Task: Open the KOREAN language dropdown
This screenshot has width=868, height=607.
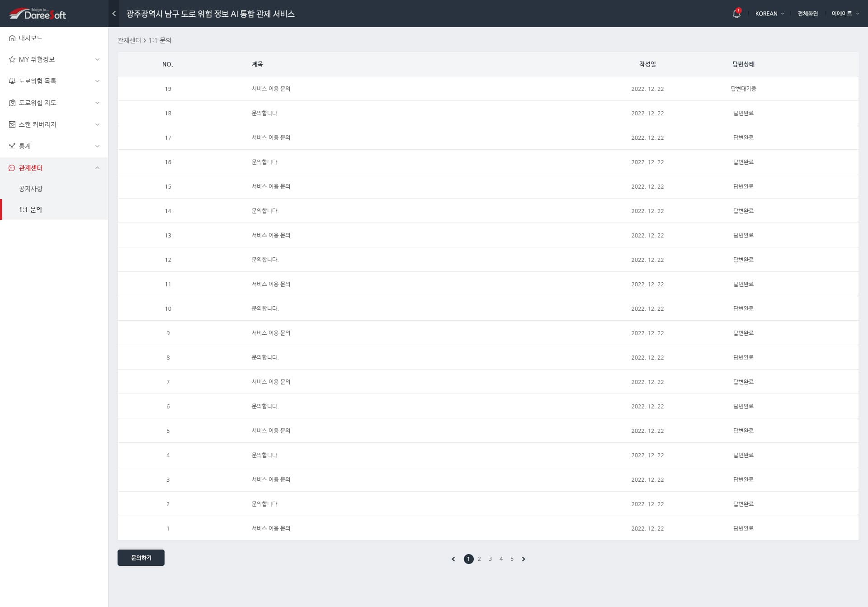Action: (x=769, y=14)
